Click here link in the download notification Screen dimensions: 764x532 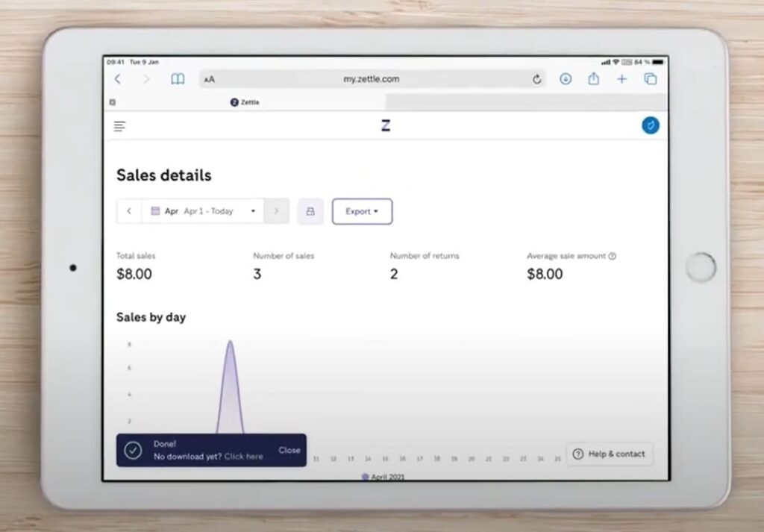[245, 457]
